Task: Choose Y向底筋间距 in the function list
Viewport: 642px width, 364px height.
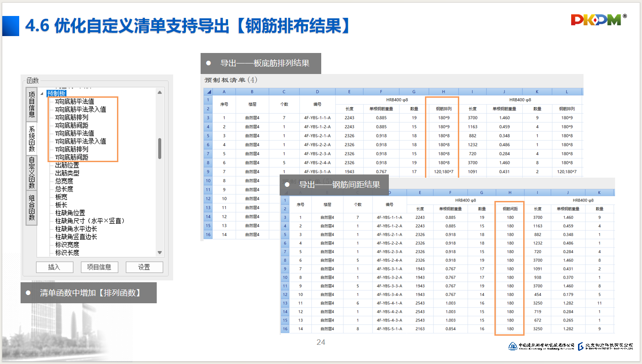Action: pos(71,157)
